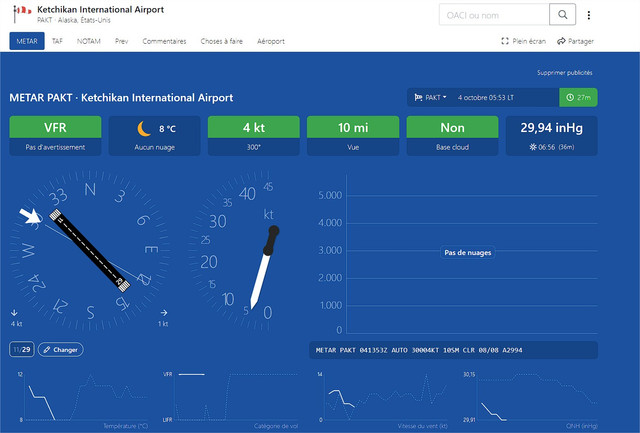
Task: Switch to the TAF tab
Action: coord(57,41)
